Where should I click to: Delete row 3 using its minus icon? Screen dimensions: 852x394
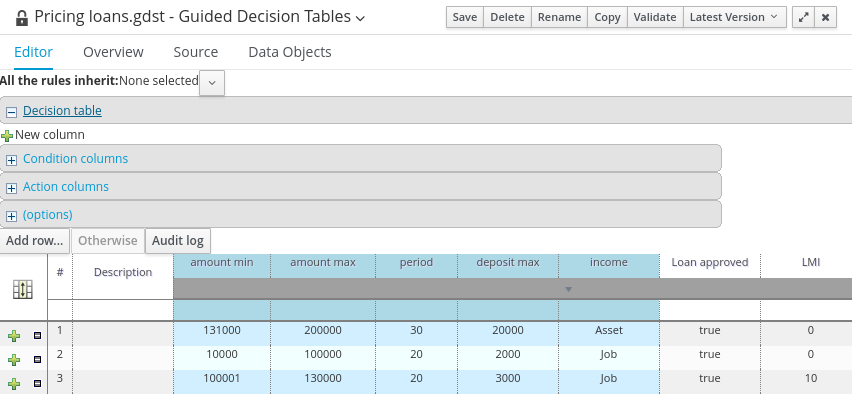(x=37, y=383)
